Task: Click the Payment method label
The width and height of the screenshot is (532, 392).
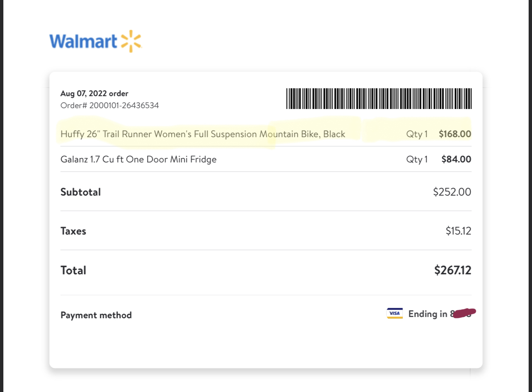Action: pos(96,315)
